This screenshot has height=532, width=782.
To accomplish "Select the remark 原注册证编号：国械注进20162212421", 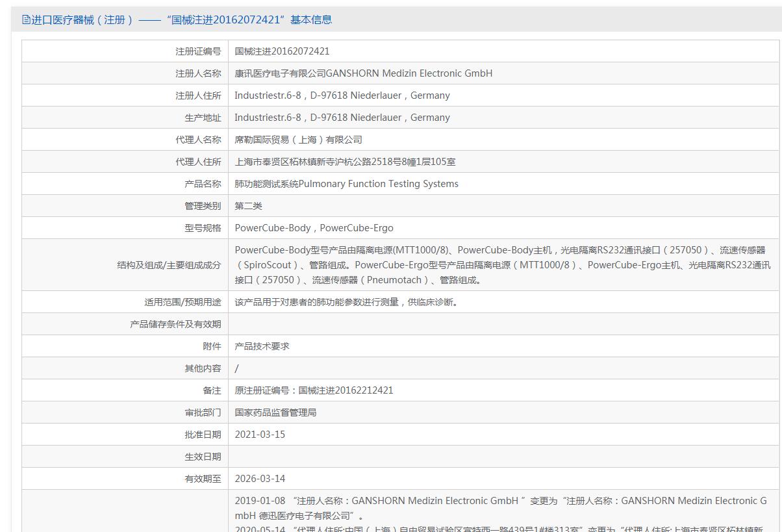I will coord(314,390).
